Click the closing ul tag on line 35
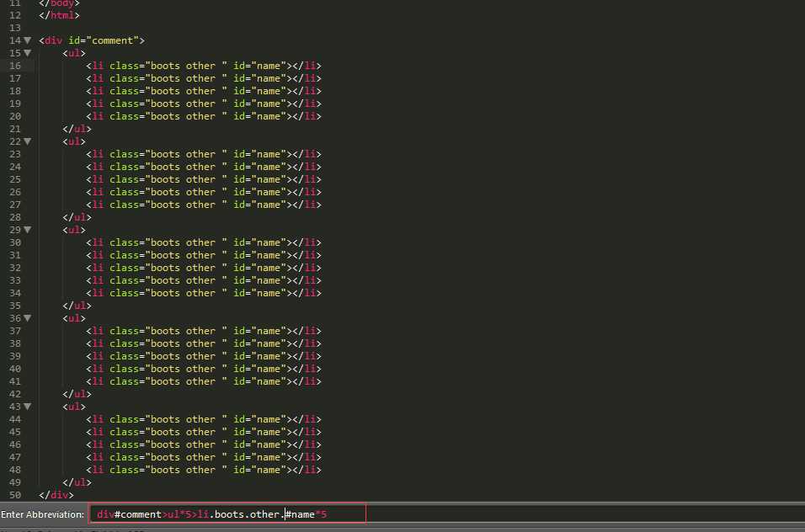The image size is (805, 532). pyautogui.click(x=77, y=306)
